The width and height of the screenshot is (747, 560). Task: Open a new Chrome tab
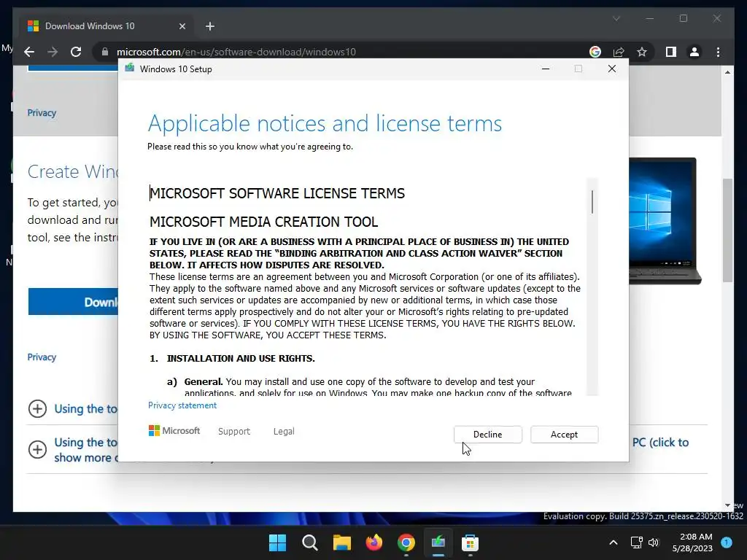point(210,26)
